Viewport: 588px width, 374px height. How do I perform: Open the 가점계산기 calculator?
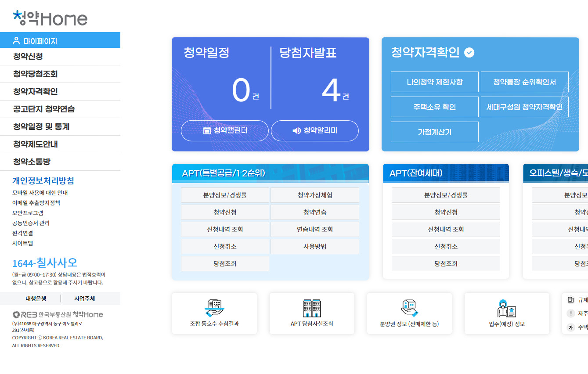[x=434, y=131]
